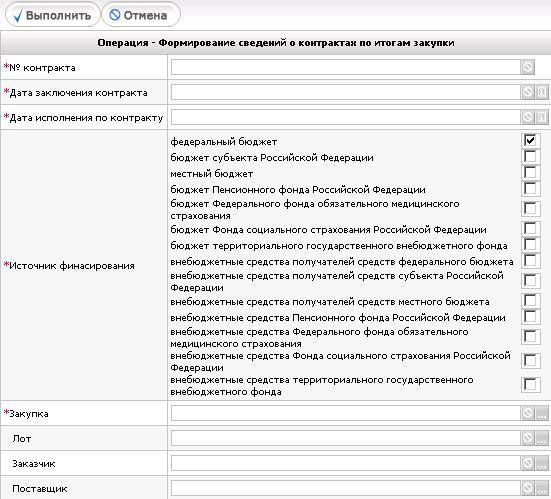Clear the Дата заключения контракта value
551x499 pixels.
pos(527,92)
